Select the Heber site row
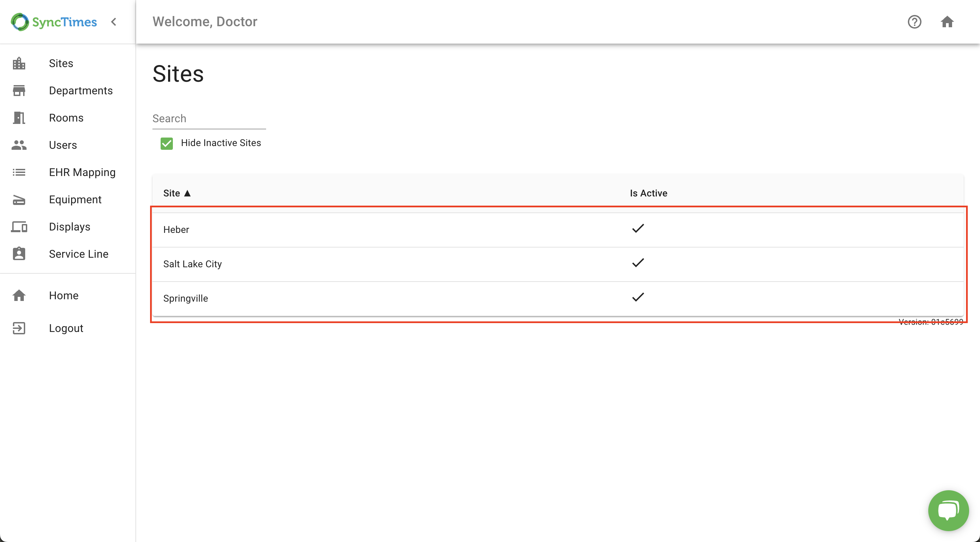Image resolution: width=980 pixels, height=542 pixels. coord(558,229)
